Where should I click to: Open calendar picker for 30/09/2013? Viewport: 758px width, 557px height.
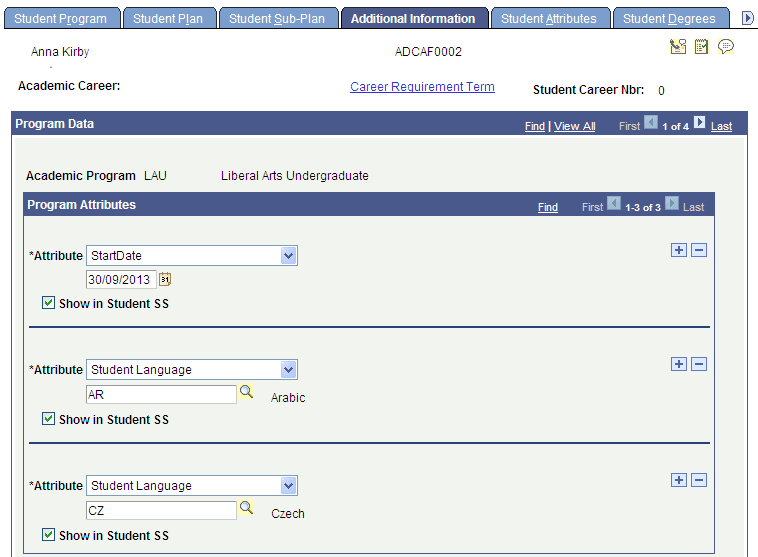(165, 279)
